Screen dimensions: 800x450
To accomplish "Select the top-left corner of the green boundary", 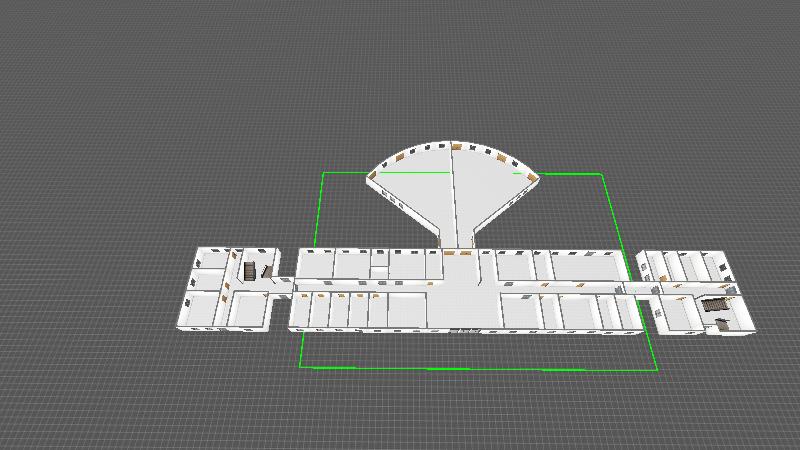I will point(323,173).
